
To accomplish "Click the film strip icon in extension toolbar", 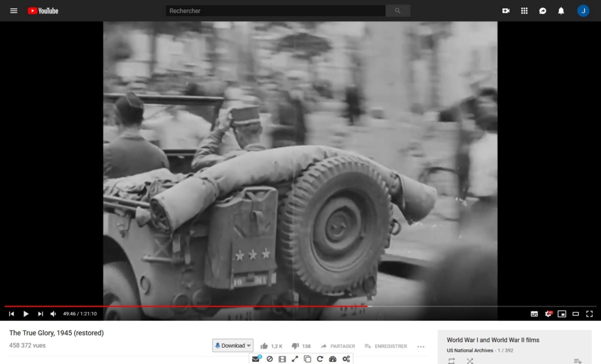I will [282, 359].
